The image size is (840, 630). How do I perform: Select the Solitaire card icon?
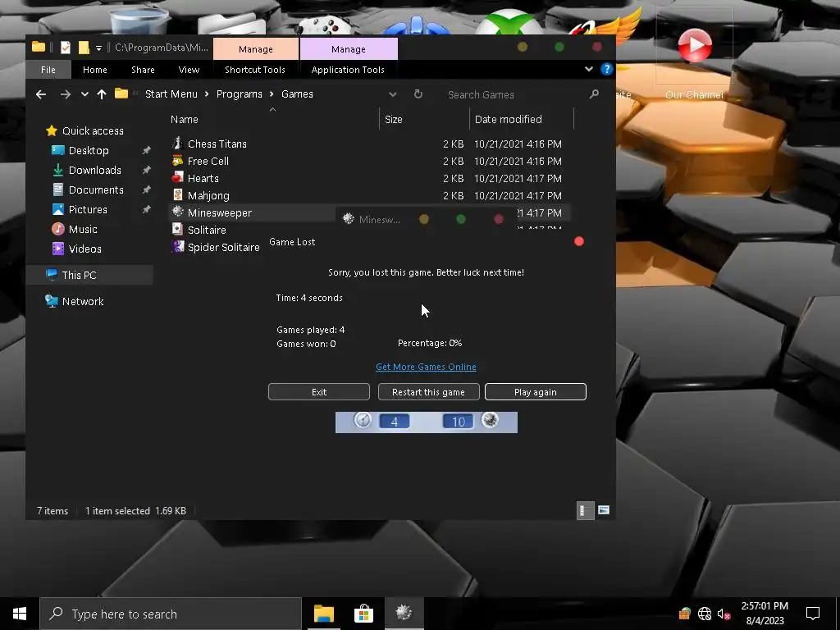click(177, 230)
